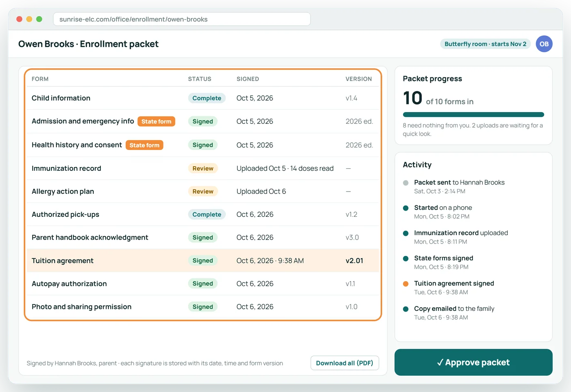Open the Autopay authorization row
571x392 pixels.
[x=203, y=284]
